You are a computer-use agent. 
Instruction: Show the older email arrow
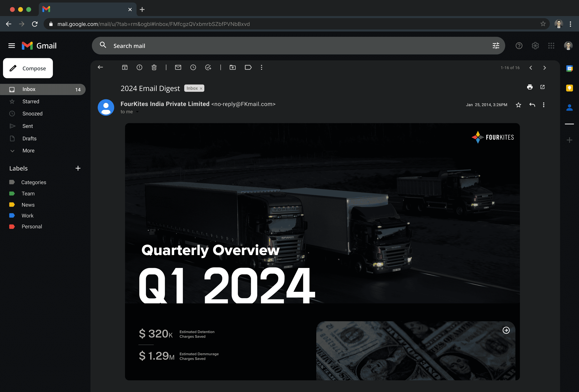[x=545, y=68]
